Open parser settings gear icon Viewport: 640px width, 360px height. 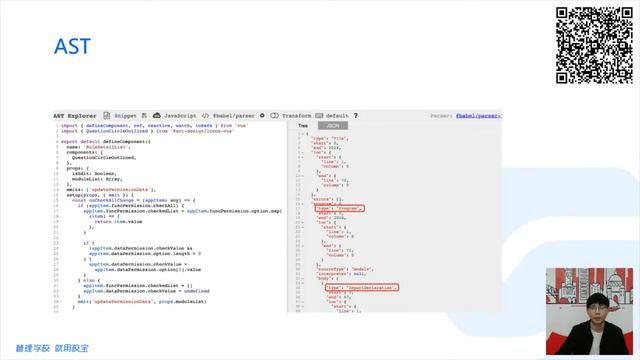[262, 116]
